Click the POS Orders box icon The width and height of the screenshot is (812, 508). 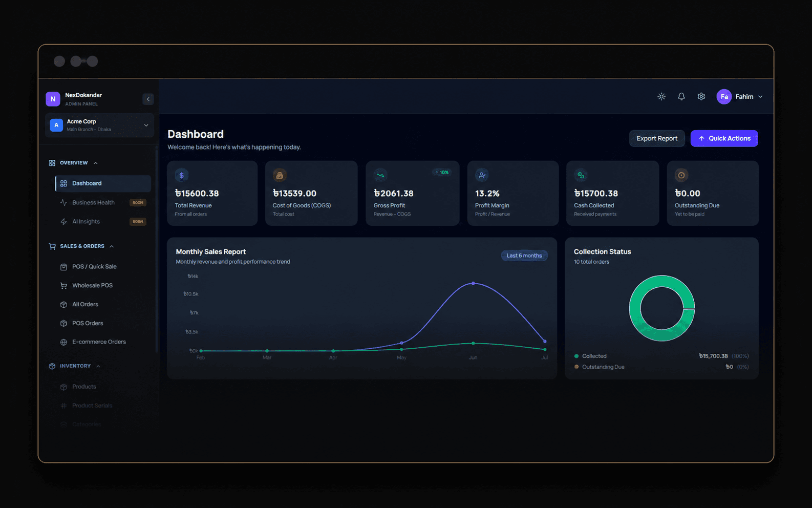click(63, 323)
